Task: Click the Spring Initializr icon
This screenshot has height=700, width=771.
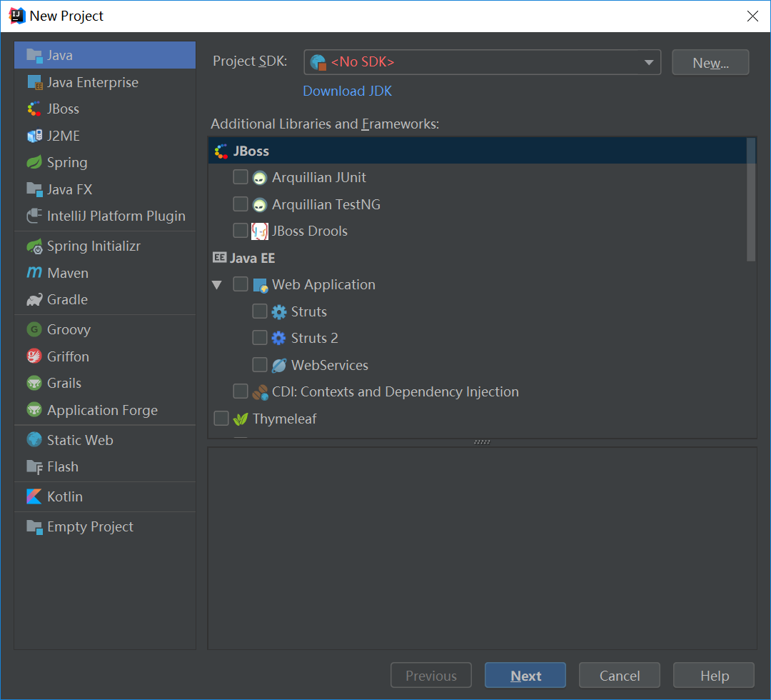Action: [34, 246]
